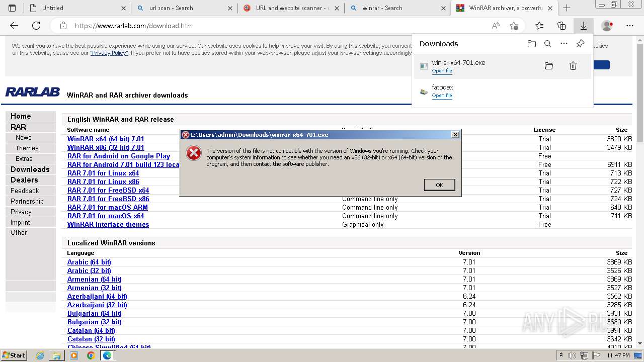Search downloads with the magnifier icon
The image size is (644, 362).
[x=548, y=44]
